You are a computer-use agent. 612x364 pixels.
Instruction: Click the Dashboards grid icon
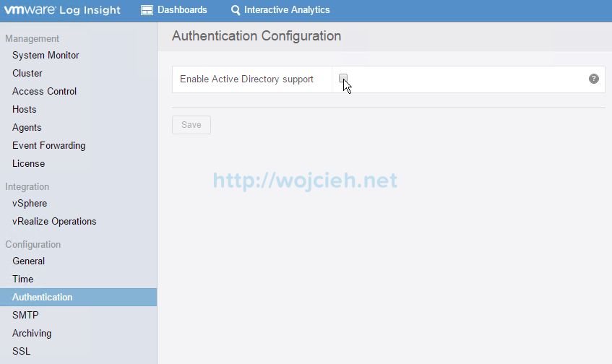pos(147,10)
